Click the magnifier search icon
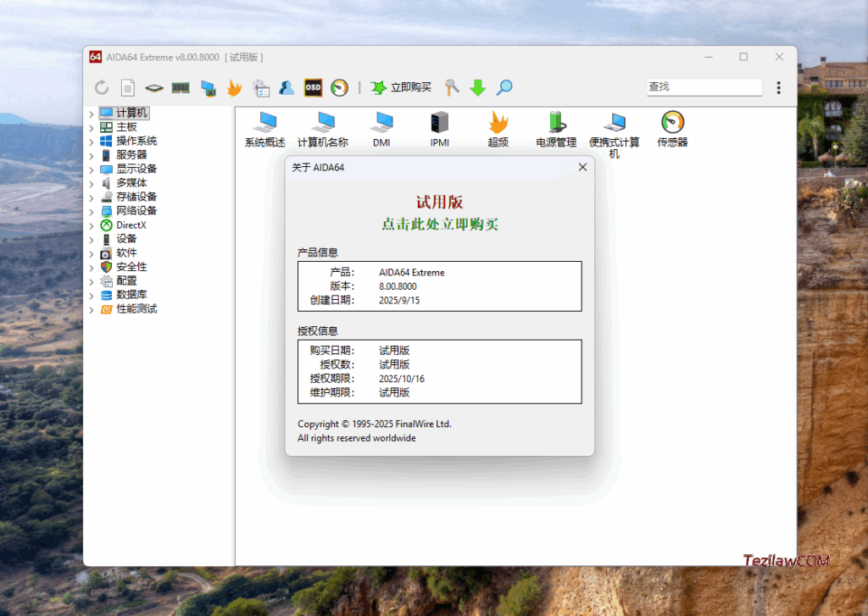 click(x=504, y=87)
